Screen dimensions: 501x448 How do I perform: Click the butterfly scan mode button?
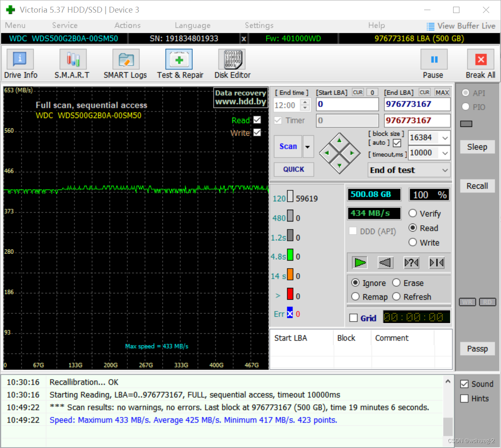pyautogui.click(x=436, y=263)
